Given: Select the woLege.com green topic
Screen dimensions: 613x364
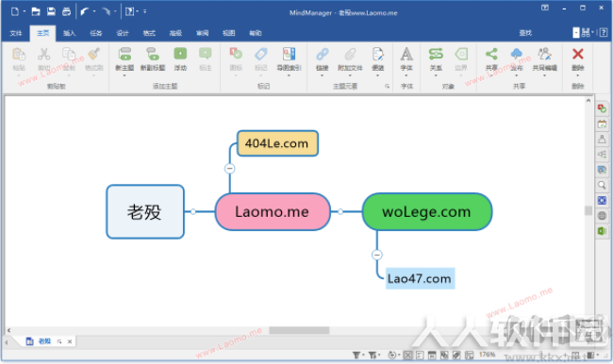Looking at the screenshot, I should click(427, 212).
